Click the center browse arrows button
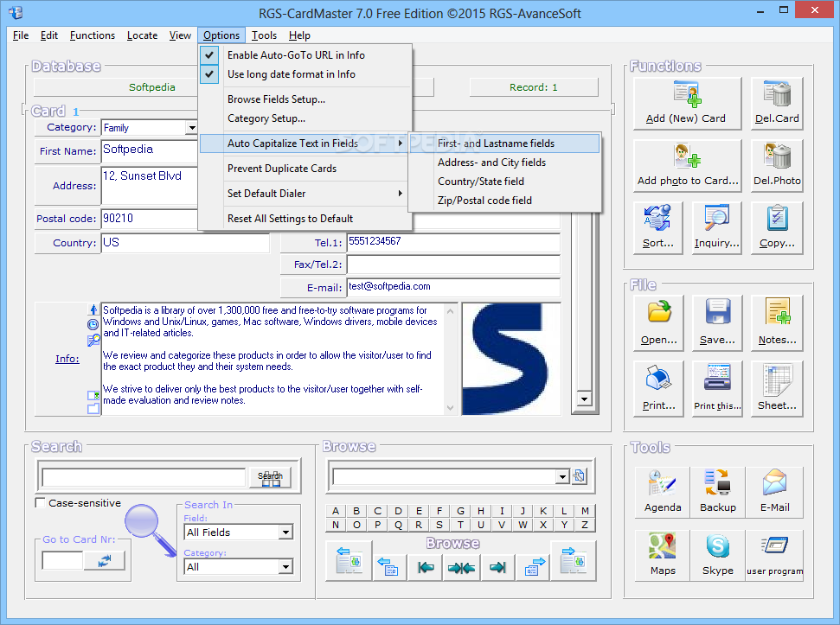The image size is (840, 625). tap(461, 567)
